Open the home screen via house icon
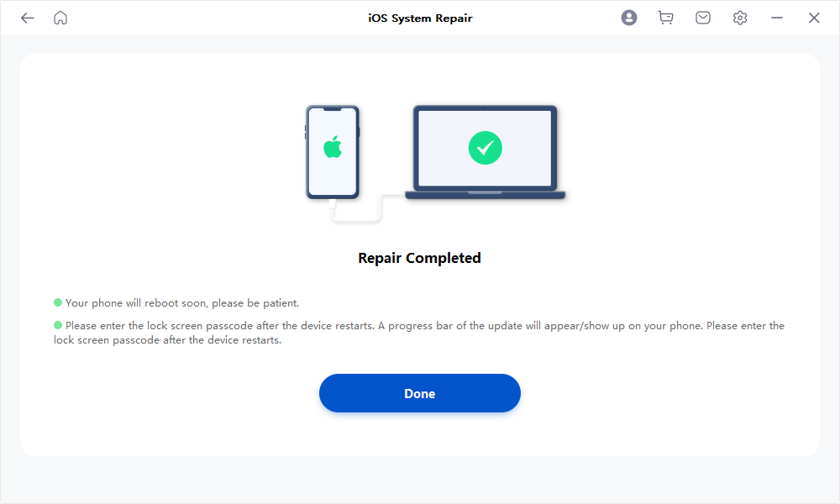 (x=60, y=18)
